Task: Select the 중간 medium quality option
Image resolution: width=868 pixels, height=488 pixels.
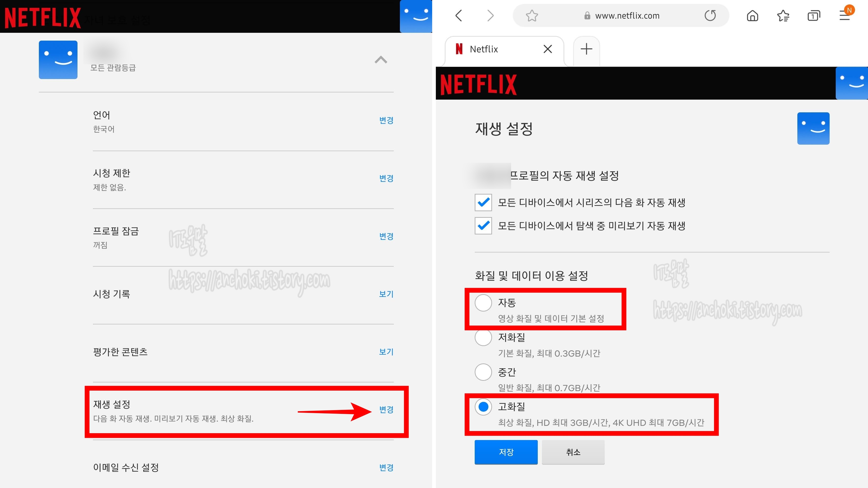Action: coord(483,372)
